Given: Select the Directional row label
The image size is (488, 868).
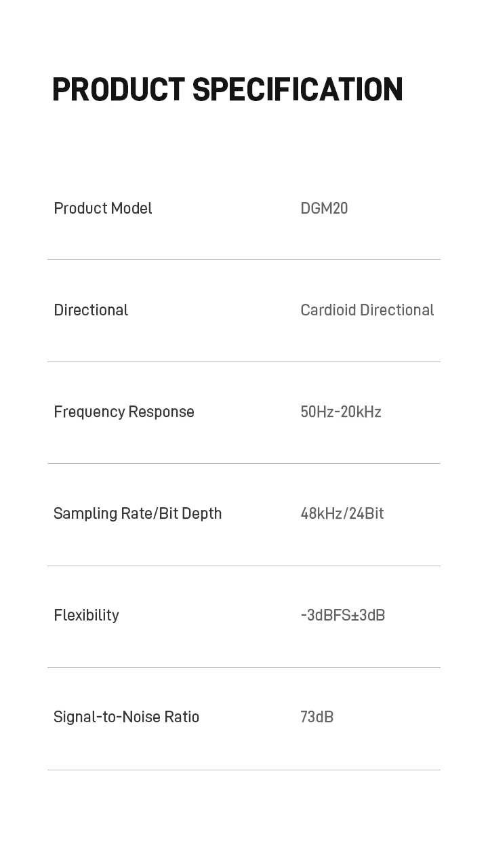Looking at the screenshot, I should [x=91, y=310].
